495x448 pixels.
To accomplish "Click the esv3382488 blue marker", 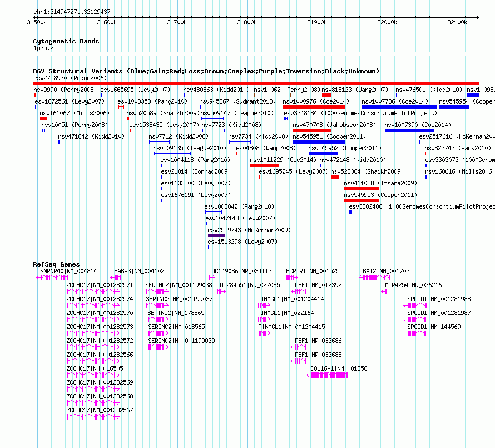I will point(351,212).
